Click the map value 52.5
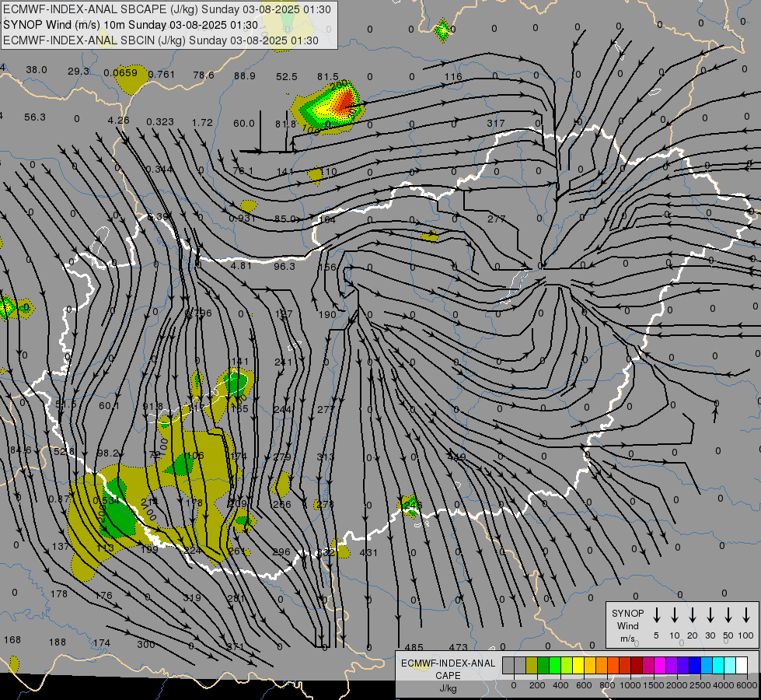The width and height of the screenshot is (761, 700). coord(286,77)
